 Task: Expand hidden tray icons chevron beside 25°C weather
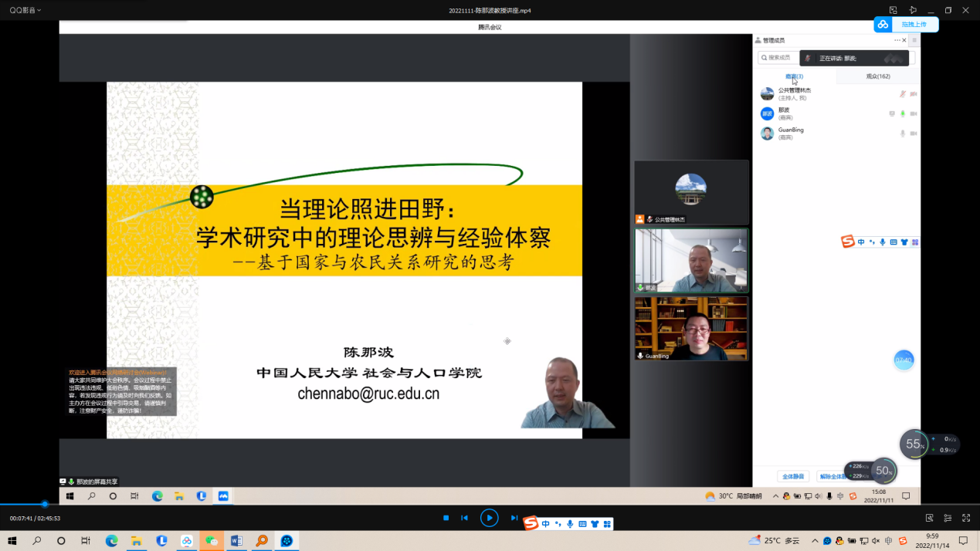point(815,541)
